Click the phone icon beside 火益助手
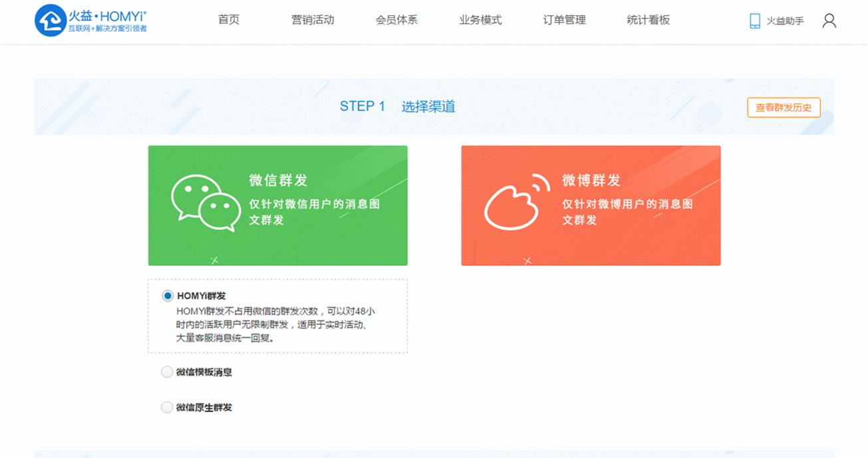Image resolution: width=868 pixels, height=458 pixels. click(x=755, y=21)
